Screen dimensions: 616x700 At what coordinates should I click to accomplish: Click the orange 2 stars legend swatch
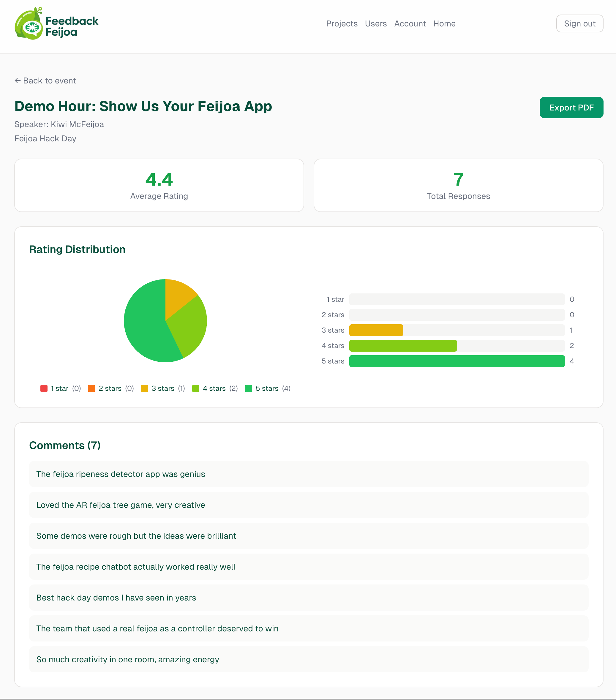pos(91,388)
